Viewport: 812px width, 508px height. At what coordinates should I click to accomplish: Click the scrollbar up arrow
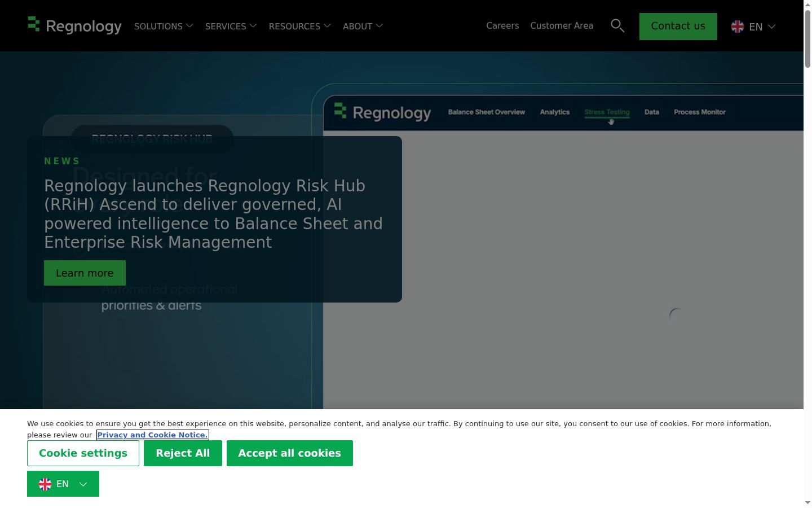807,4
